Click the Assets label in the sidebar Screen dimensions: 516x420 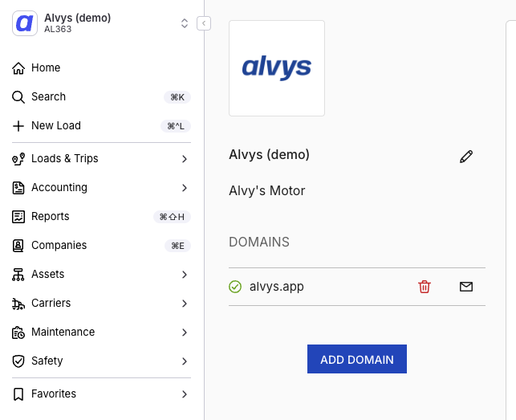pyautogui.click(x=47, y=275)
